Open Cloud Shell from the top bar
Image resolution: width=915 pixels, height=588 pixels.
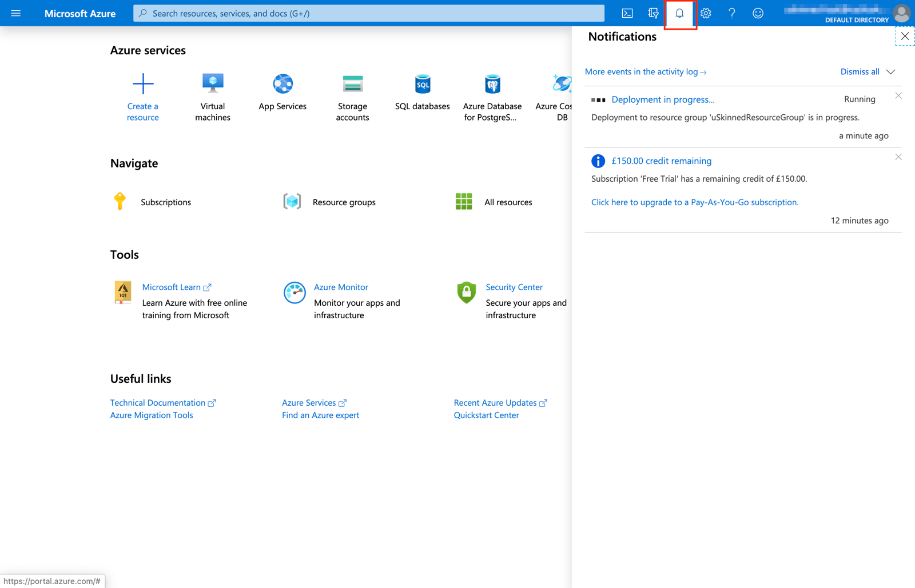click(627, 13)
